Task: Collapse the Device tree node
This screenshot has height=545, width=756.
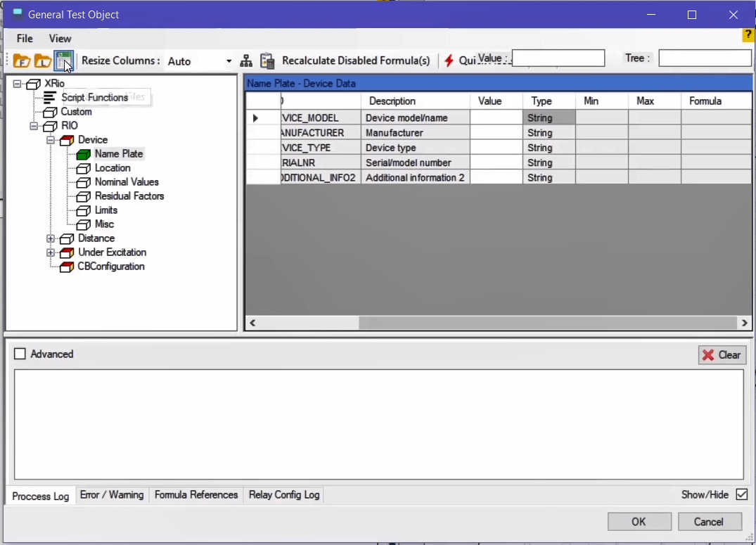Action: pos(51,140)
